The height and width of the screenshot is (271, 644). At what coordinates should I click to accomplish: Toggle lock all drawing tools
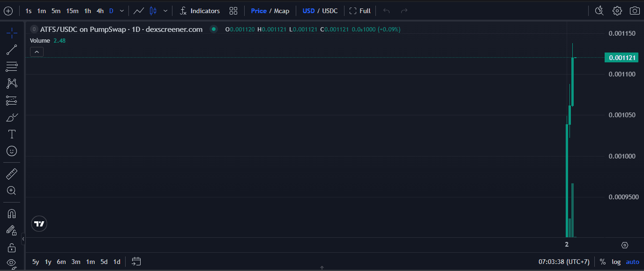(x=12, y=247)
